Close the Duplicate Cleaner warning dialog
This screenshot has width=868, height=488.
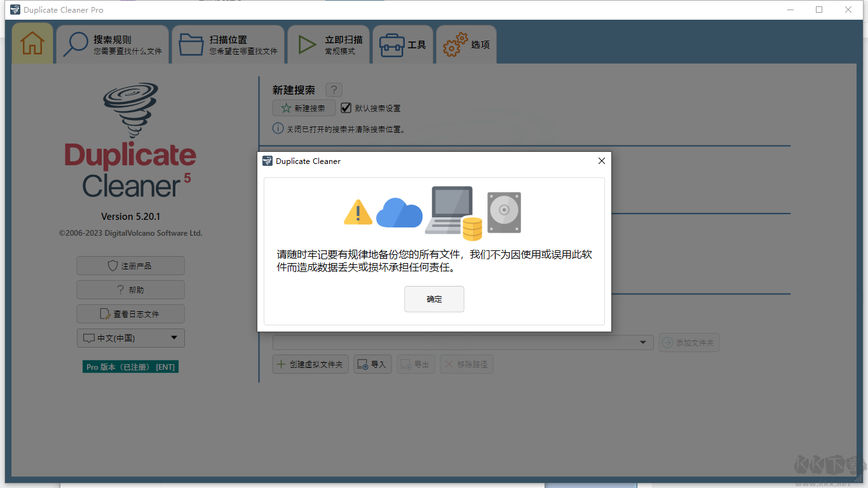click(602, 161)
